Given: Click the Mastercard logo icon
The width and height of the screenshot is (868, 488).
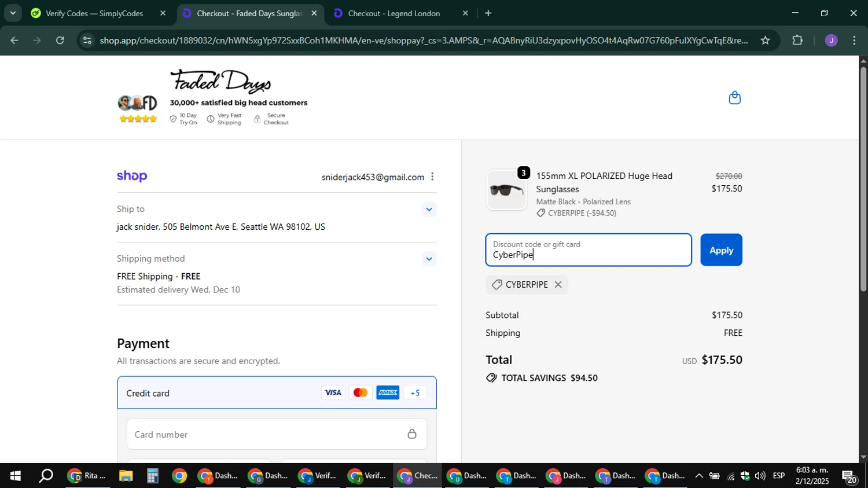Looking at the screenshot, I should click(360, 393).
